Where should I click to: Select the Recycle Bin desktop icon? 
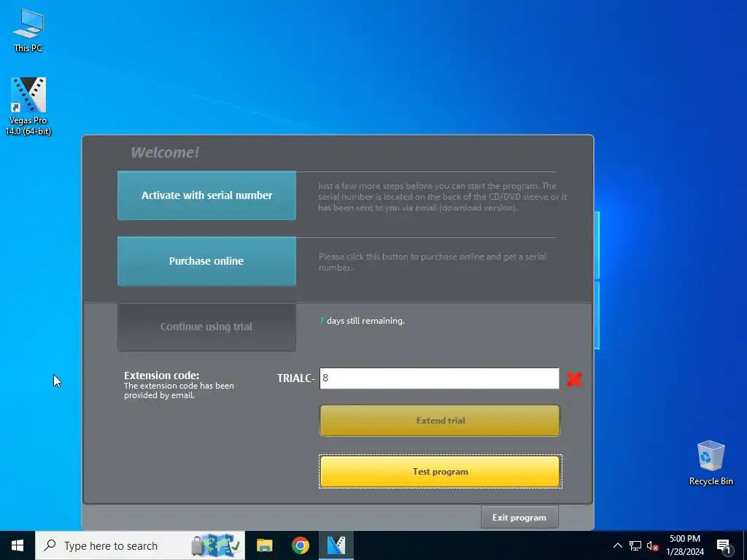711,463
